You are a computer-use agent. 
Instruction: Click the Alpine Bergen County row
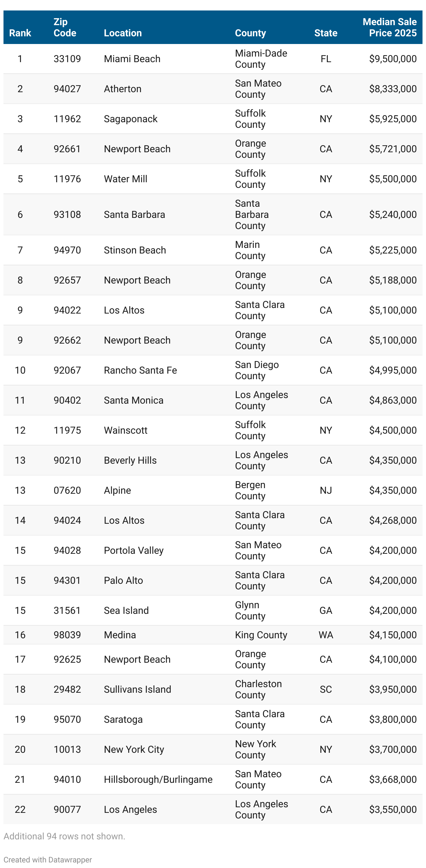click(117, 490)
